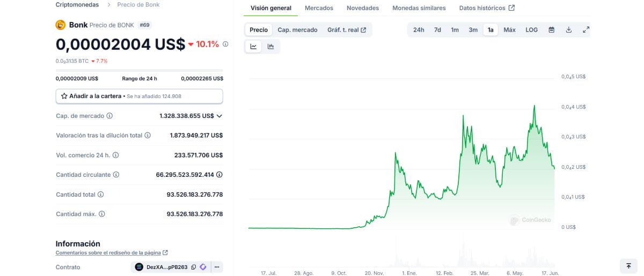
Task: Download the chart data
Action: [x=569, y=30]
